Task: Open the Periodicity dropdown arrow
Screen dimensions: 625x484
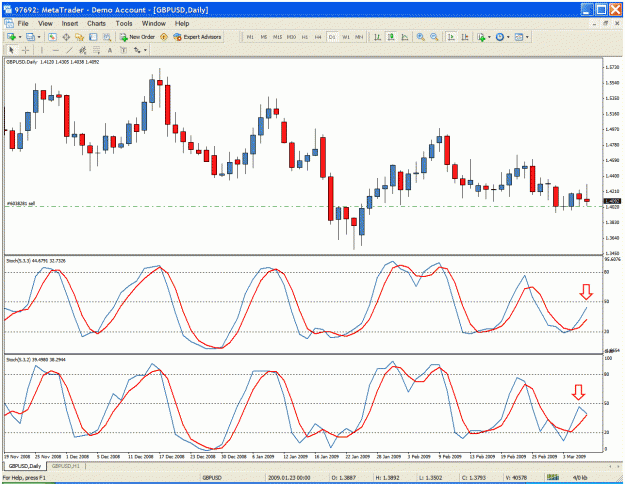Action: 508,37
